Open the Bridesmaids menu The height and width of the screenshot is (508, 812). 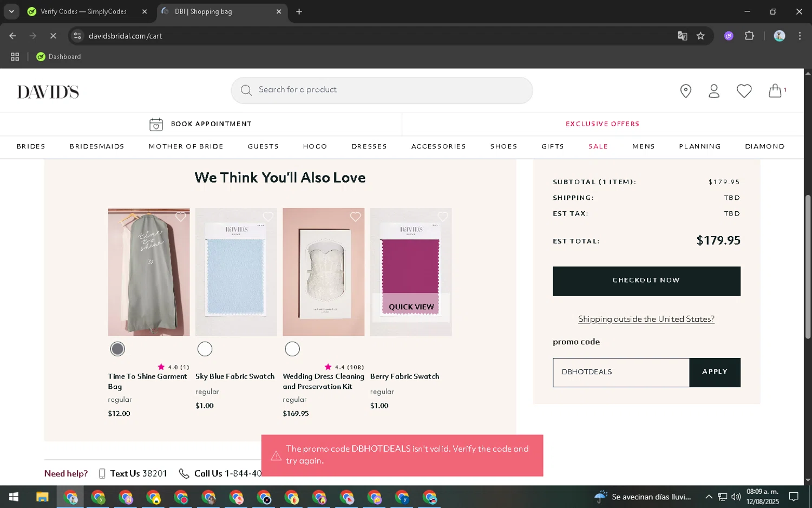(x=97, y=147)
